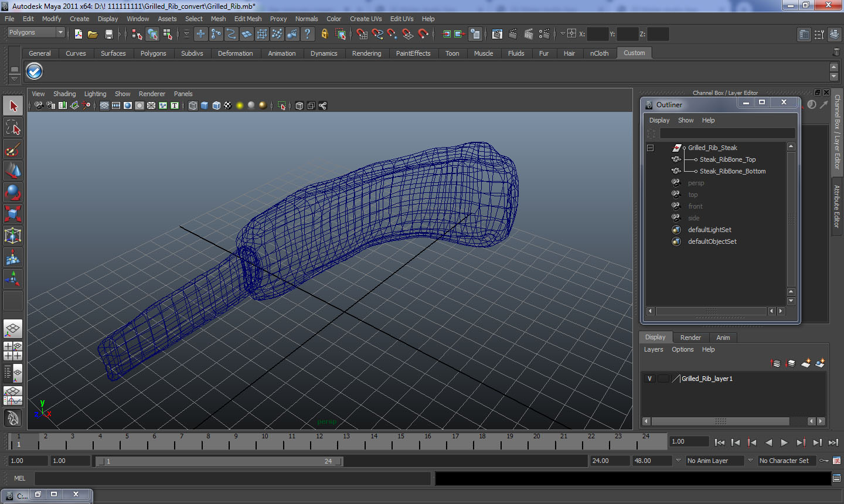This screenshot has width=844, height=504.
Task: Toggle V visibility of Grilled_Rib_layer1
Action: (x=649, y=379)
